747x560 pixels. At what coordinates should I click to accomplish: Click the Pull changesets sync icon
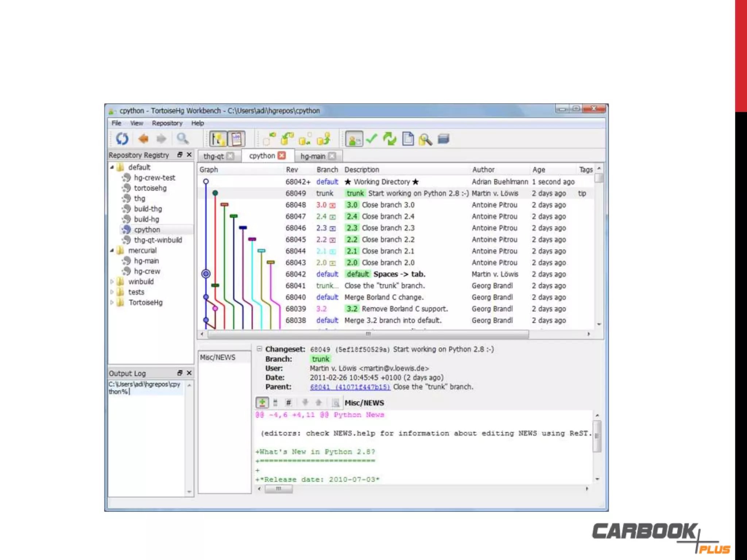[x=287, y=139]
